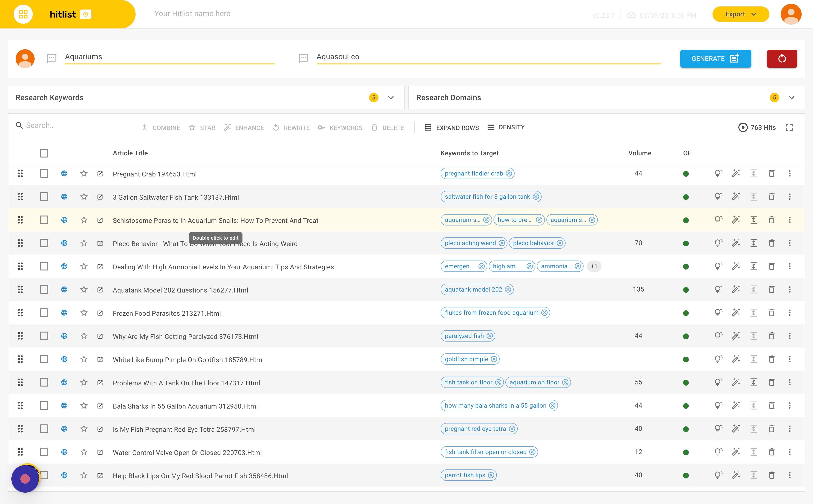Click Combine in the toolbar
Screen dimensions: 813x504
click(161, 128)
